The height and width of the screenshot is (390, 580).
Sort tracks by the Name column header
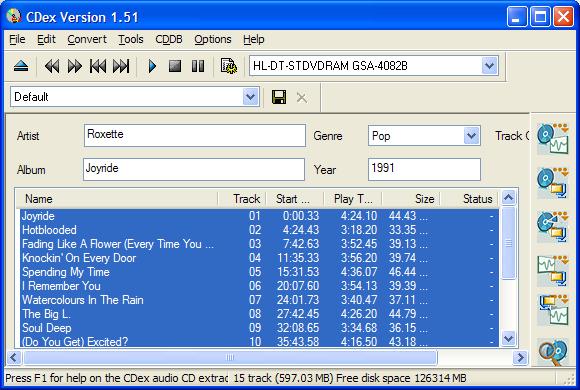pos(117,199)
